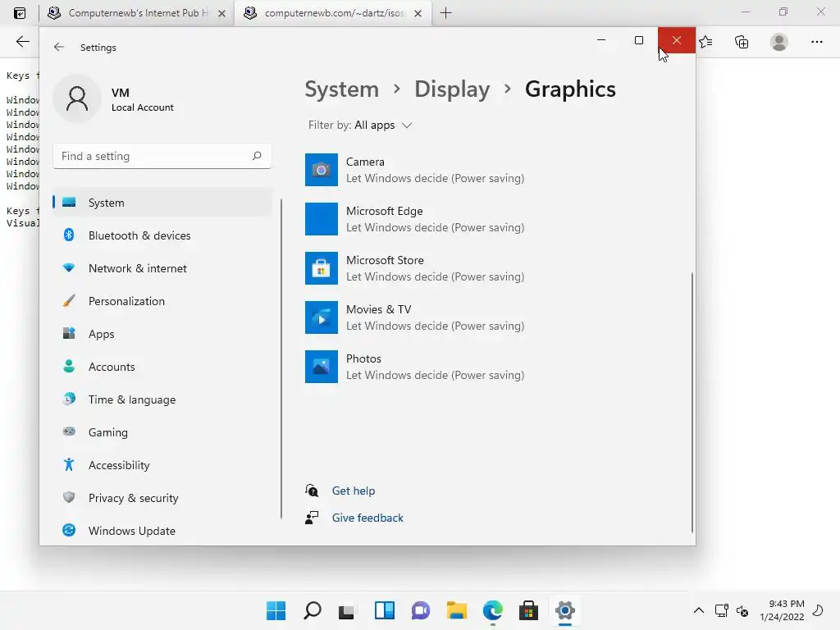Click the Find a setting search box
840x630 pixels.
[162, 156]
